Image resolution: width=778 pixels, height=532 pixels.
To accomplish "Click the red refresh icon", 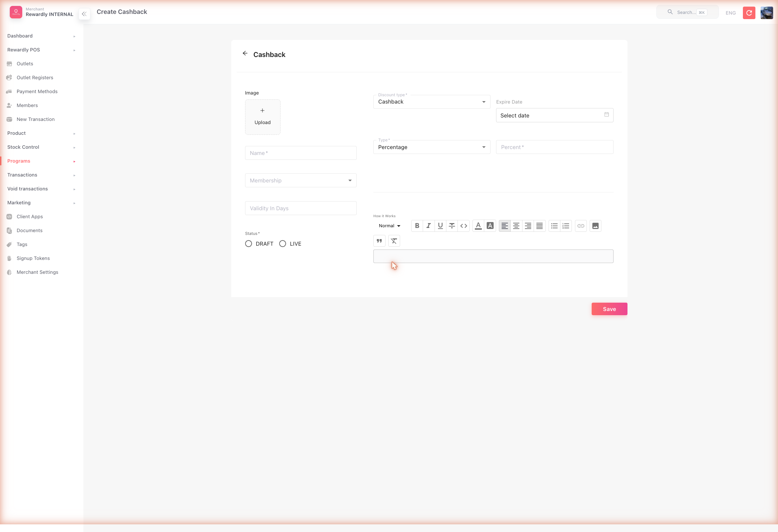I will pos(749,13).
